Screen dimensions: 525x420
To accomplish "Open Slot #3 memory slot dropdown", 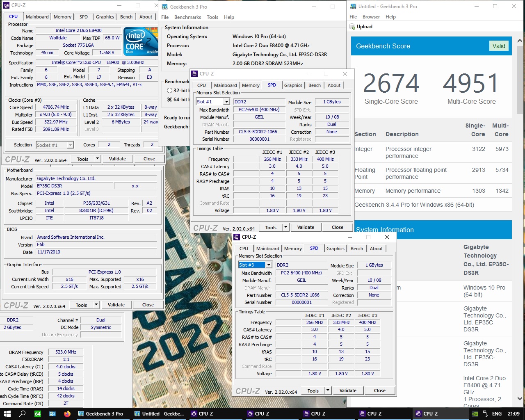I will tap(268, 265).
